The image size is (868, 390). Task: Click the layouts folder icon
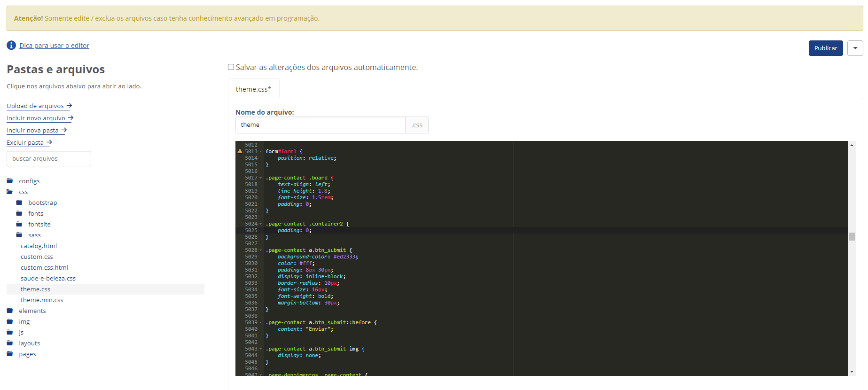[x=10, y=343]
